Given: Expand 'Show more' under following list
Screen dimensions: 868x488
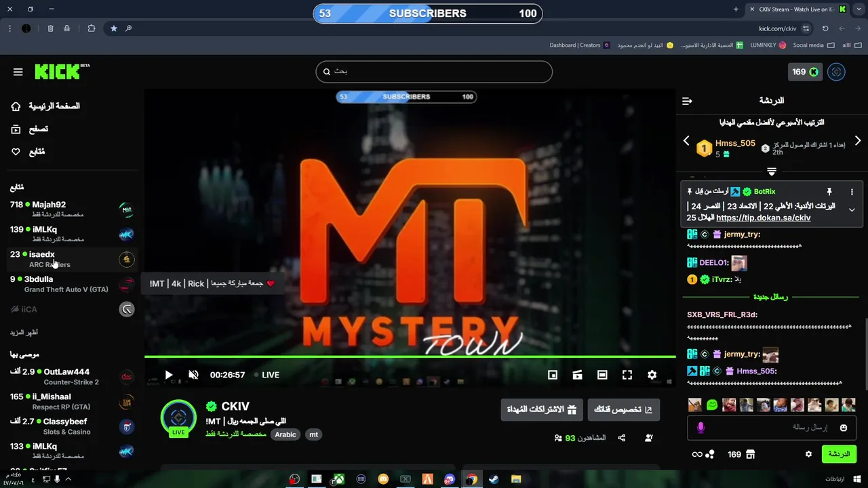Looking at the screenshot, I should pyautogui.click(x=24, y=333).
